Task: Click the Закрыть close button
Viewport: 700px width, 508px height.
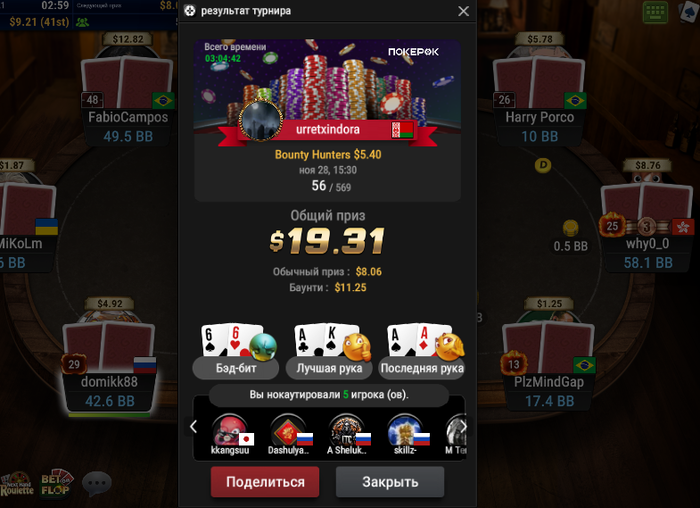Action: [x=390, y=482]
